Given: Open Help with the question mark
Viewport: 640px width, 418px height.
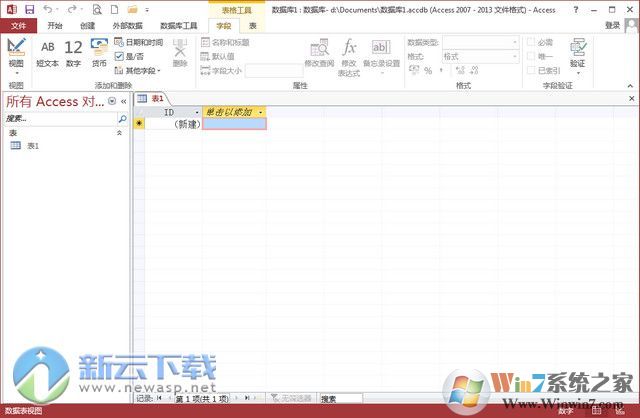Looking at the screenshot, I should (576, 10).
